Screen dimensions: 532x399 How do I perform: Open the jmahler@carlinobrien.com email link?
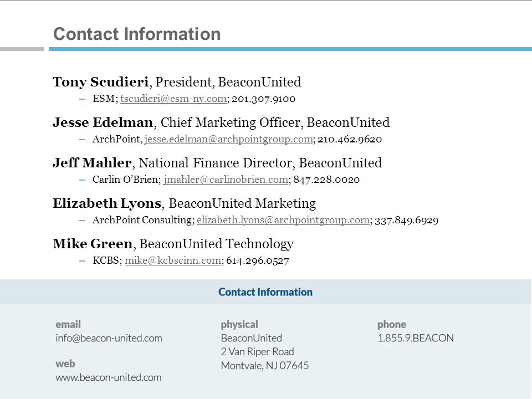[x=226, y=180]
